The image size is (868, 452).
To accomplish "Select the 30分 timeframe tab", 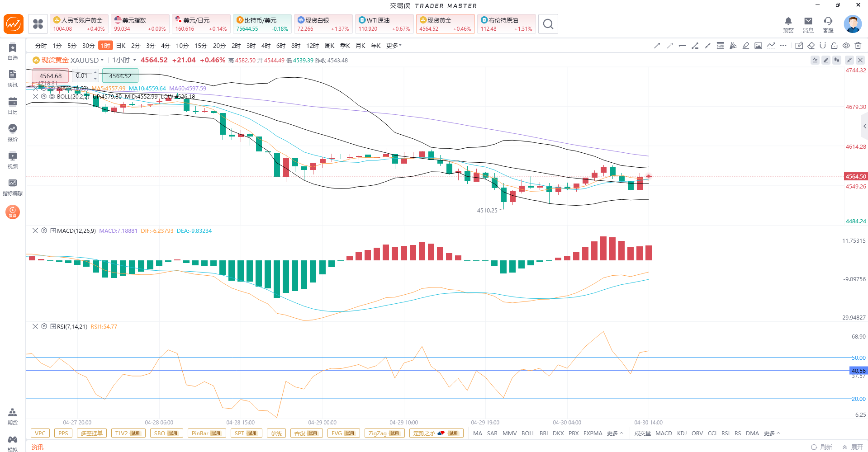I will (x=89, y=46).
